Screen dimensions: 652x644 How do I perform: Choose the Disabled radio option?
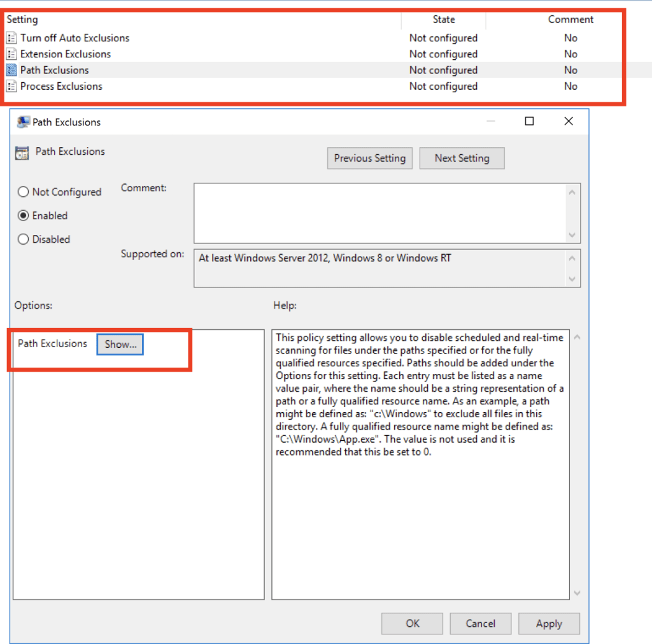point(24,240)
